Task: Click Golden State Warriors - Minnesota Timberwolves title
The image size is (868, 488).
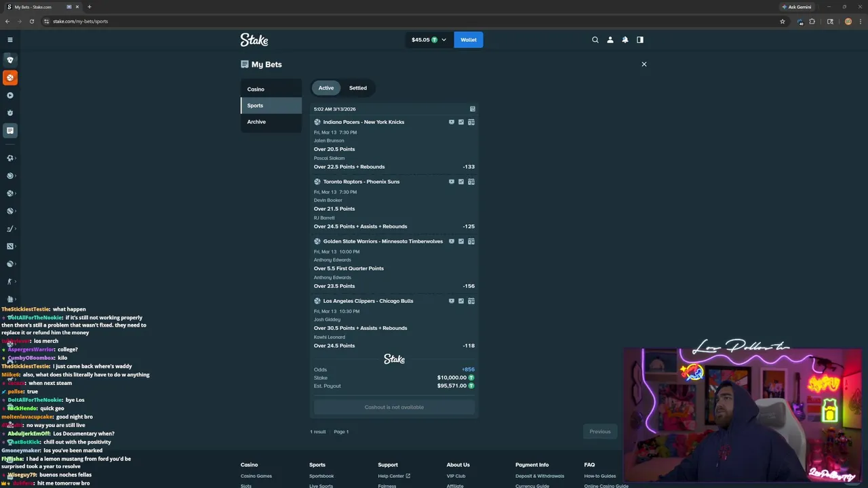Action: coord(383,241)
